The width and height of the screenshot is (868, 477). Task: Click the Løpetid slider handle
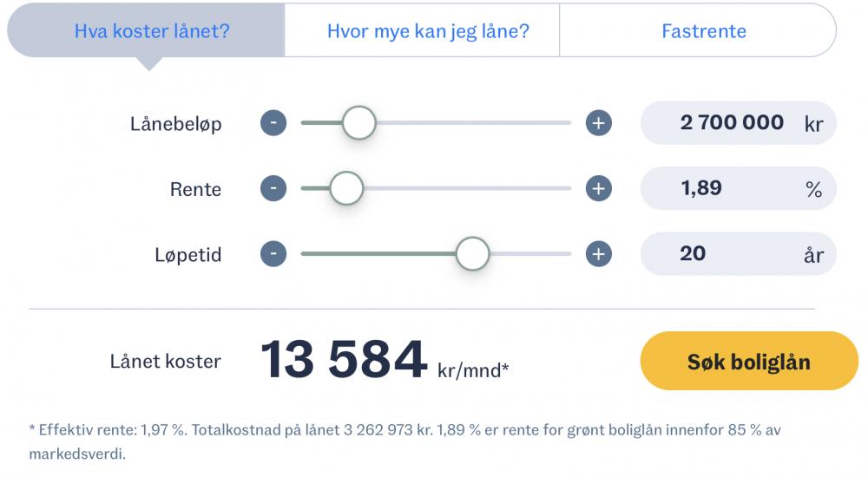click(x=473, y=254)
